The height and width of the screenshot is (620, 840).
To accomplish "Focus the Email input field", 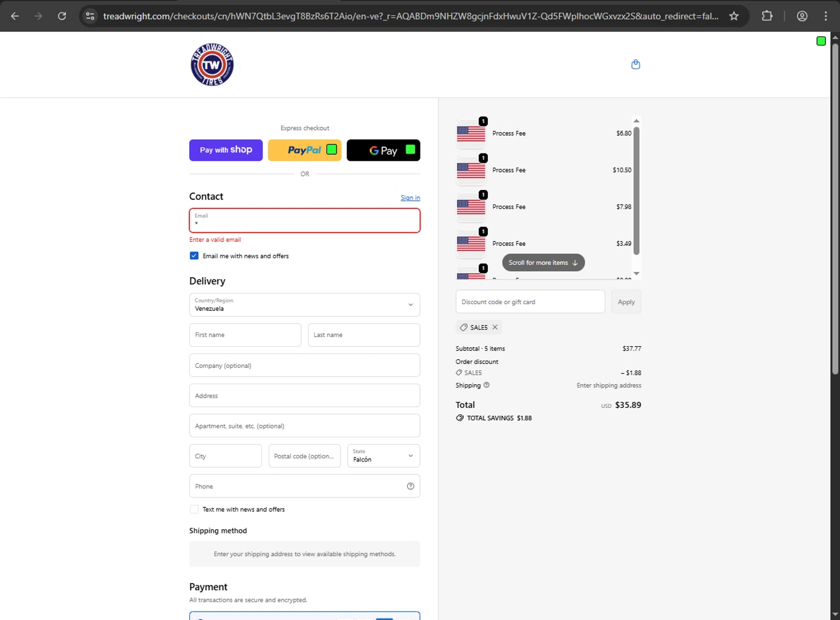I will pos(305,221).
